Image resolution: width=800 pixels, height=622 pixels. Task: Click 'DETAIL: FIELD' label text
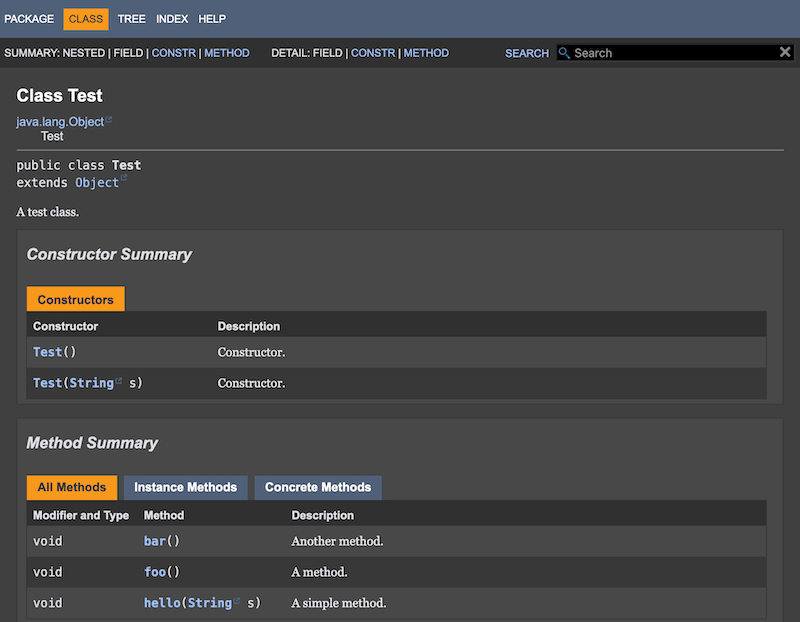click(x=307, y=53)
